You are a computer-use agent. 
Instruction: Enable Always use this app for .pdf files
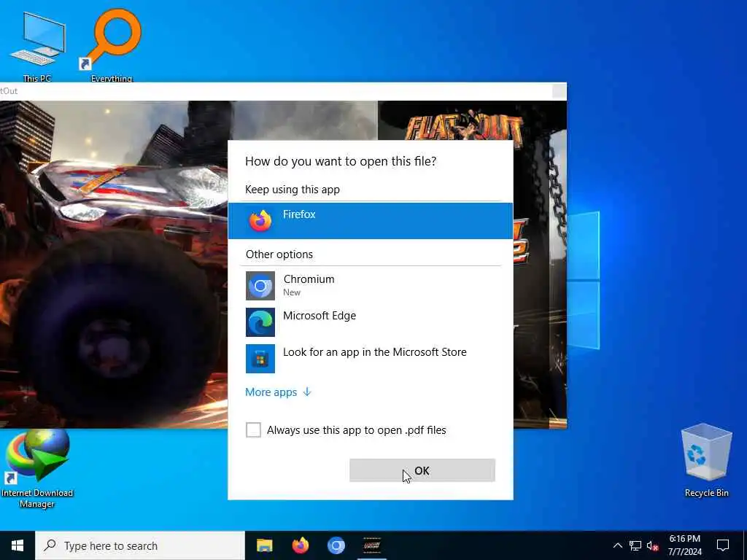click(x=253, y=429)
